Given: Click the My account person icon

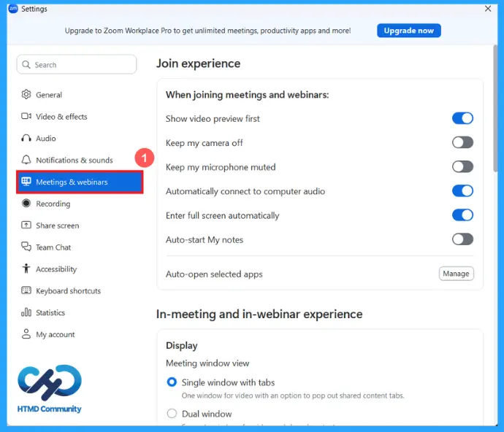Looking at the screenshot, I should 26,334.
